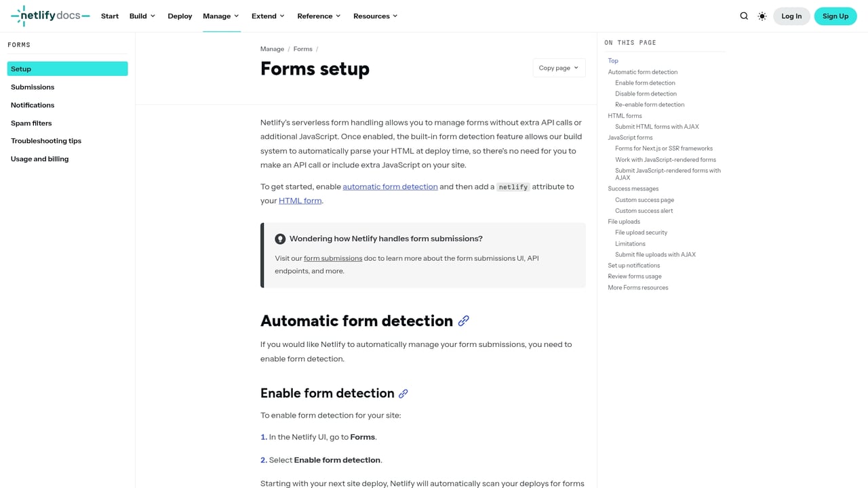The height and width of the screenshot is (488, 868).
Task: Open the form submissions link
Action: click(332, 258)
